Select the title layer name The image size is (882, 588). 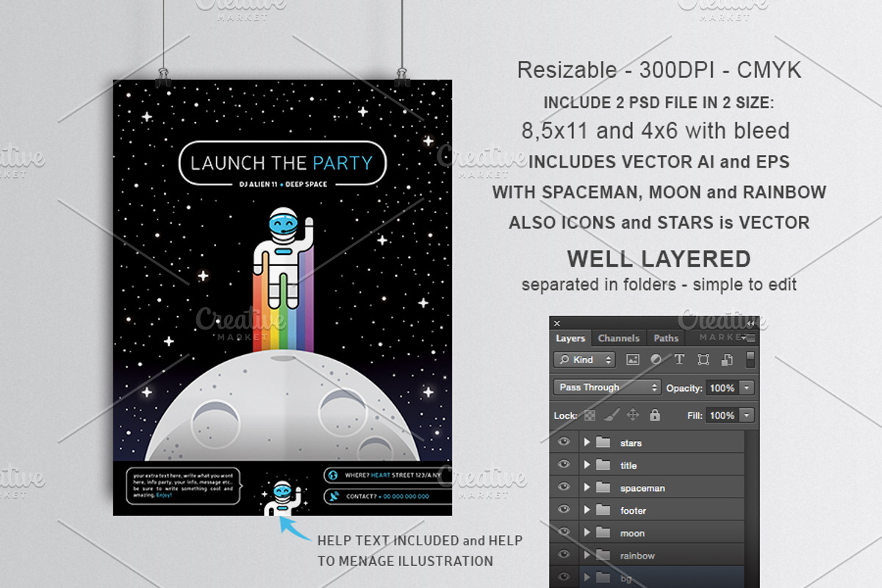(628, 465)
